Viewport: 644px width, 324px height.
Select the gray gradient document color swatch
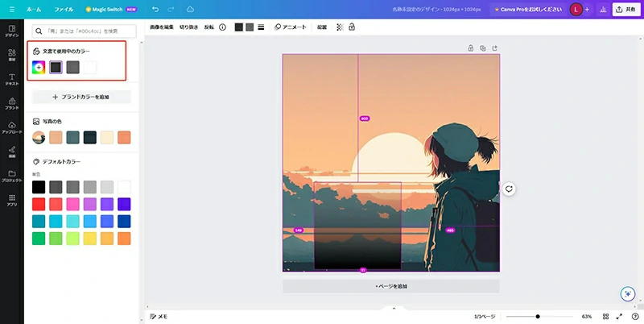coord(72,68)
